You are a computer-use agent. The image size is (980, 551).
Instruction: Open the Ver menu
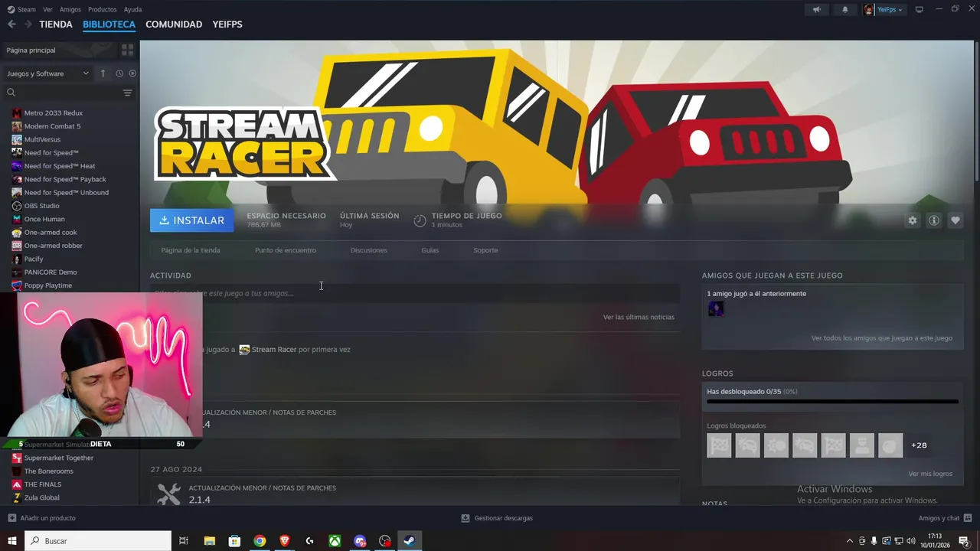(x=48, y=10)
